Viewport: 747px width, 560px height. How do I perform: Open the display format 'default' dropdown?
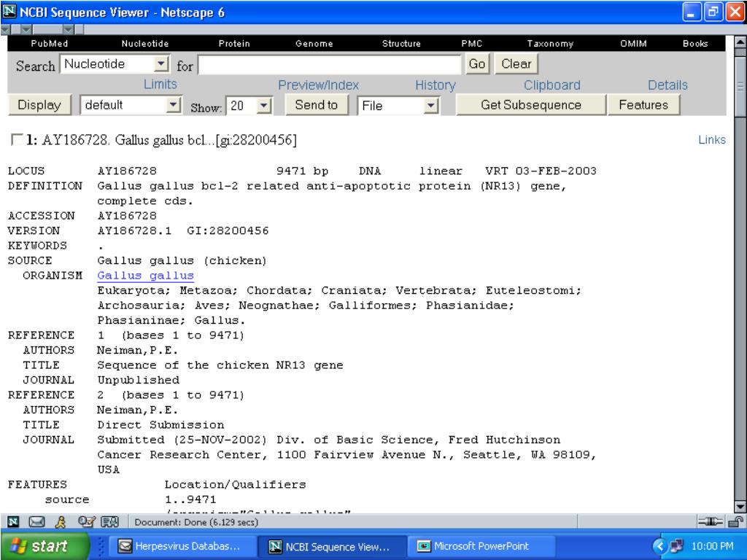[x=174, y=105]
